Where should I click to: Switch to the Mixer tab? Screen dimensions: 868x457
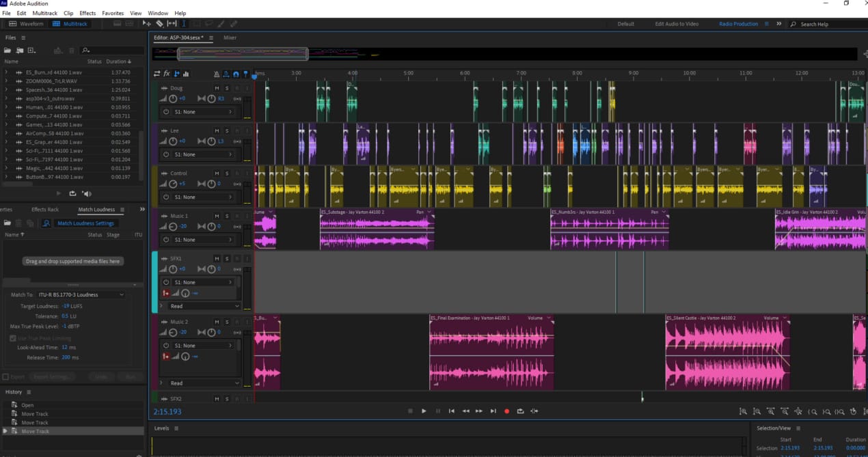[230, 38]
